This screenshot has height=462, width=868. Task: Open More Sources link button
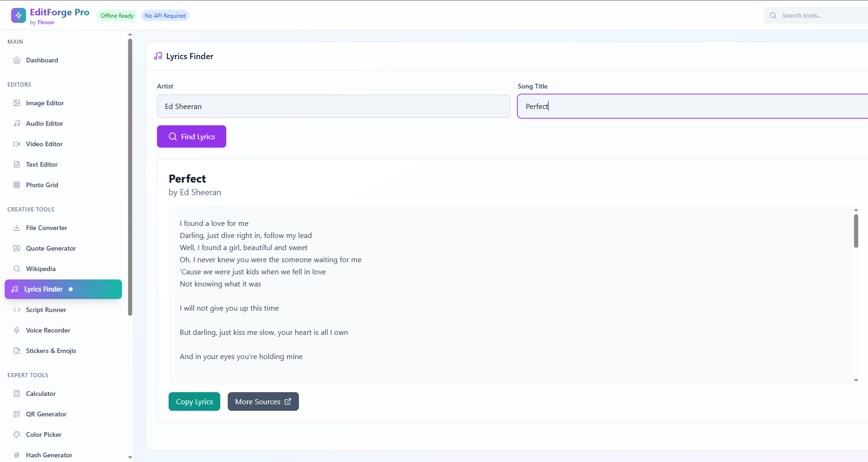coord(263,401)
